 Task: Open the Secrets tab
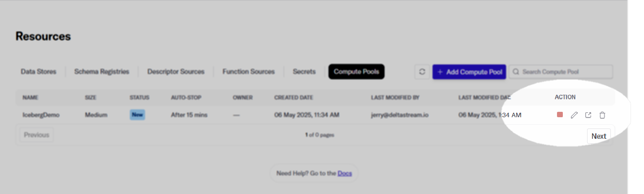(x=304, y=72)
